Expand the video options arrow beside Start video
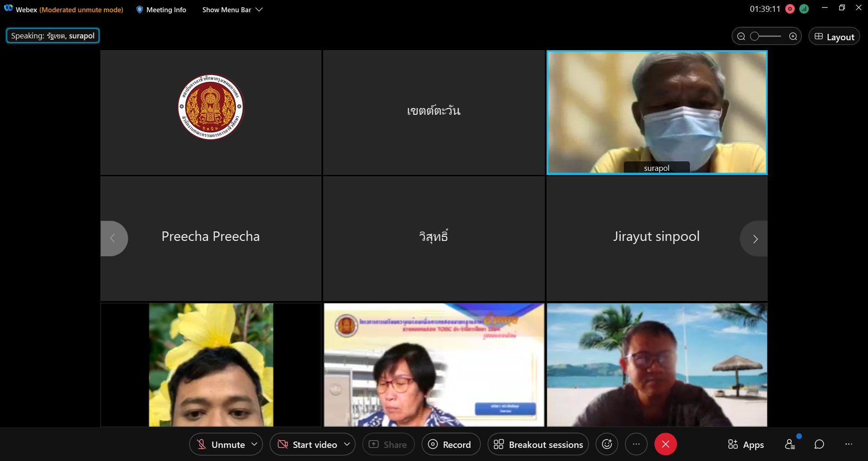This screenshot has height=461, width=868. click(x=347, y=444)
